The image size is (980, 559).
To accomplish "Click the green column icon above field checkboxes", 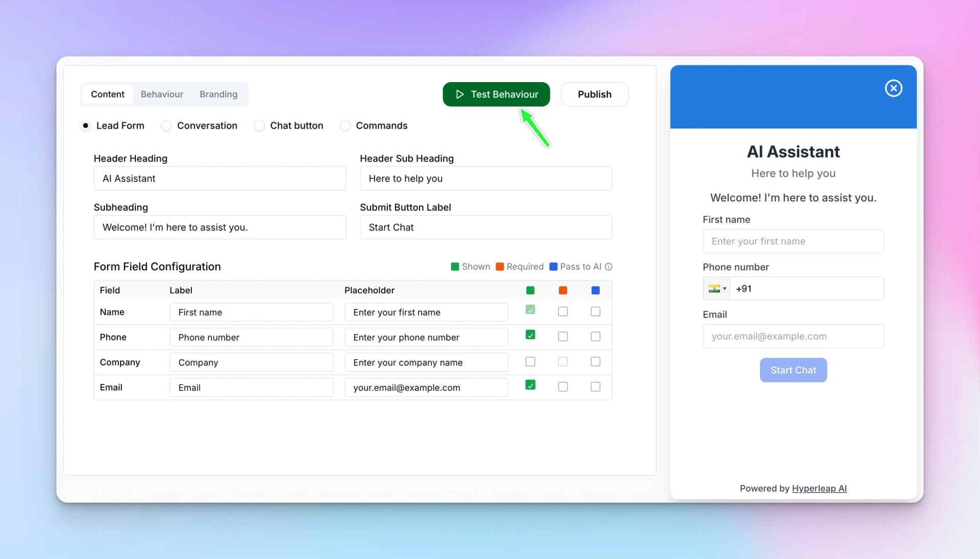I will [530, 290].
